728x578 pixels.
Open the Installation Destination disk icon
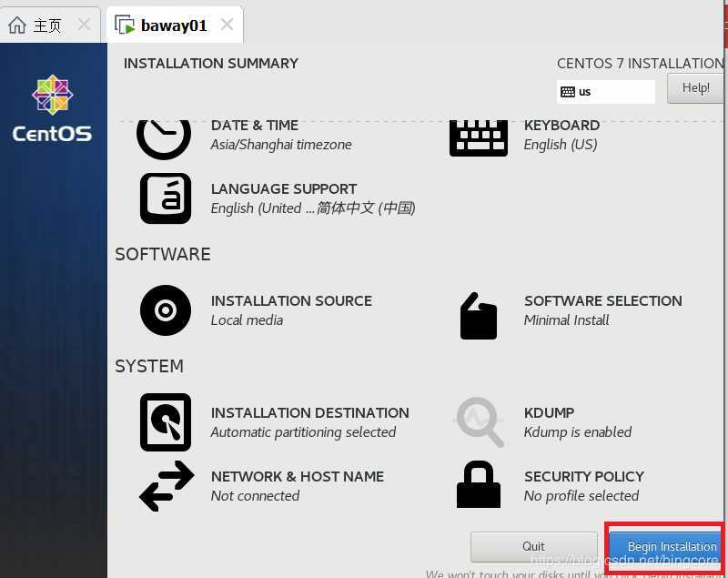coord(166,422)
